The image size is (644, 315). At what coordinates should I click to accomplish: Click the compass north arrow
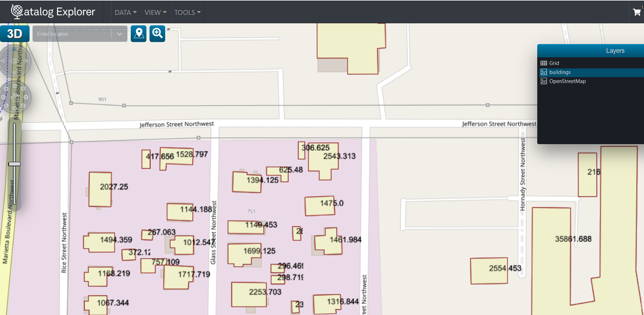click(x=14, y=49)
